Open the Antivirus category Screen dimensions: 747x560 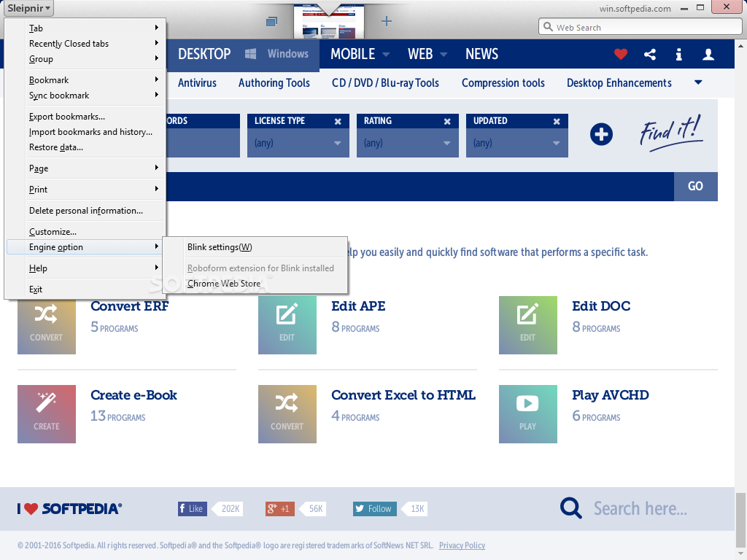[197, 83]
